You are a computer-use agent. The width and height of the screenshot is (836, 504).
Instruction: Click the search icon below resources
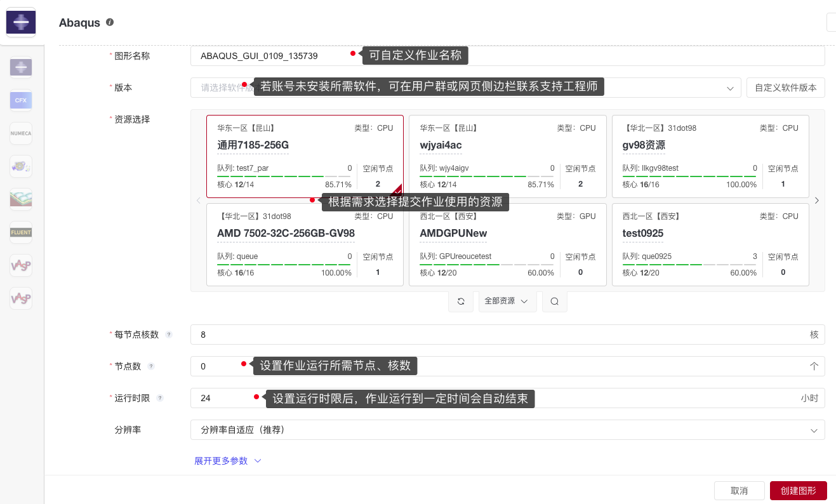(x=554, y=302)
